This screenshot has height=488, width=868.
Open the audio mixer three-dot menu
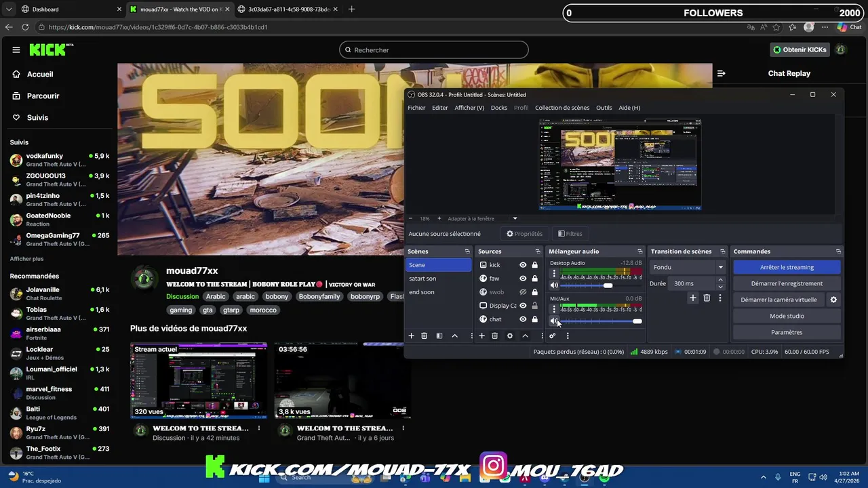(x=568, y=335)
